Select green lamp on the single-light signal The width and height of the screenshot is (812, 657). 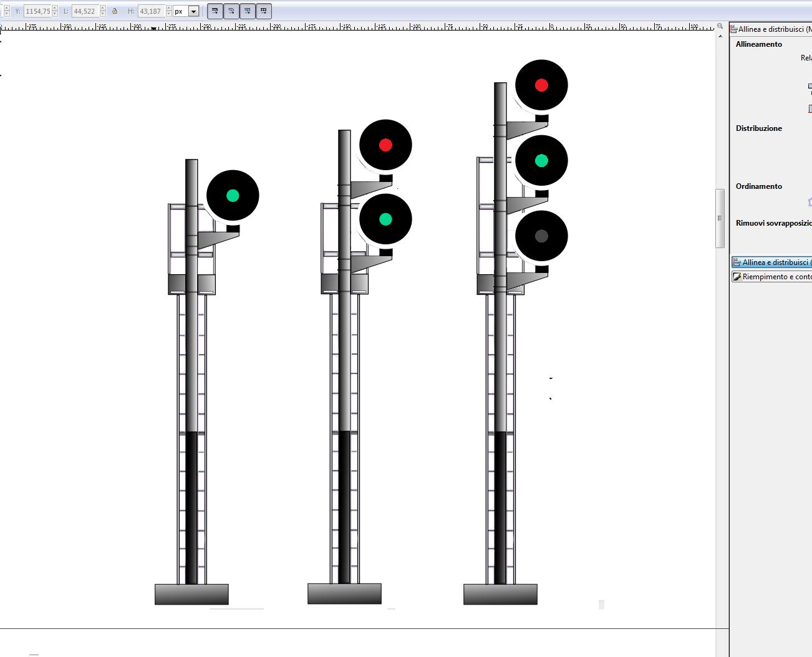coord(233,196)
